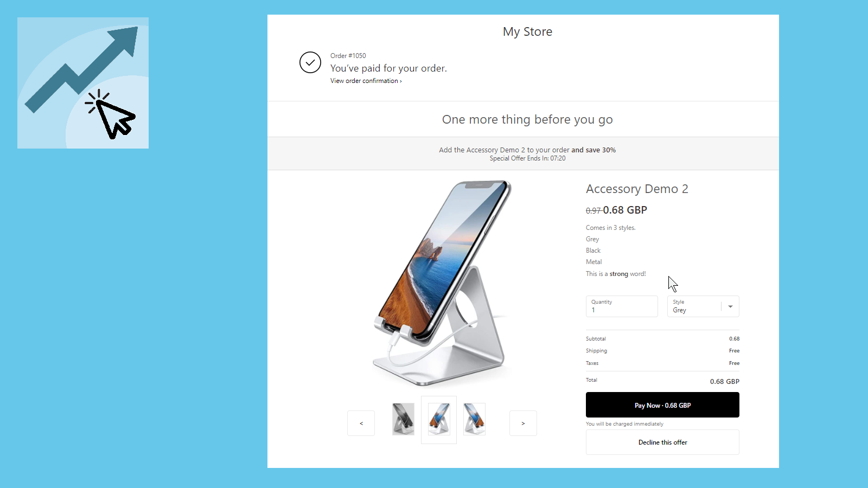Click the Accessory Demo 2 product title

pyautogui.click(x=637, y=189)
